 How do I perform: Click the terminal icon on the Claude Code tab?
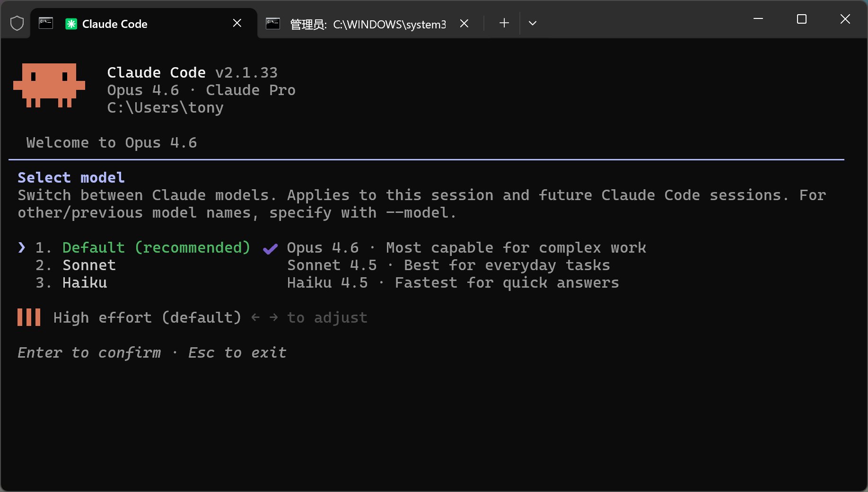coord(46,23)
